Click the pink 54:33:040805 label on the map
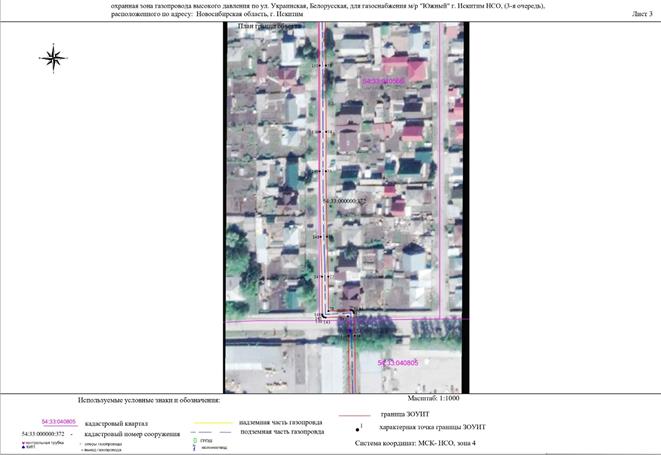661x455 pixels. tap(398, 363)
